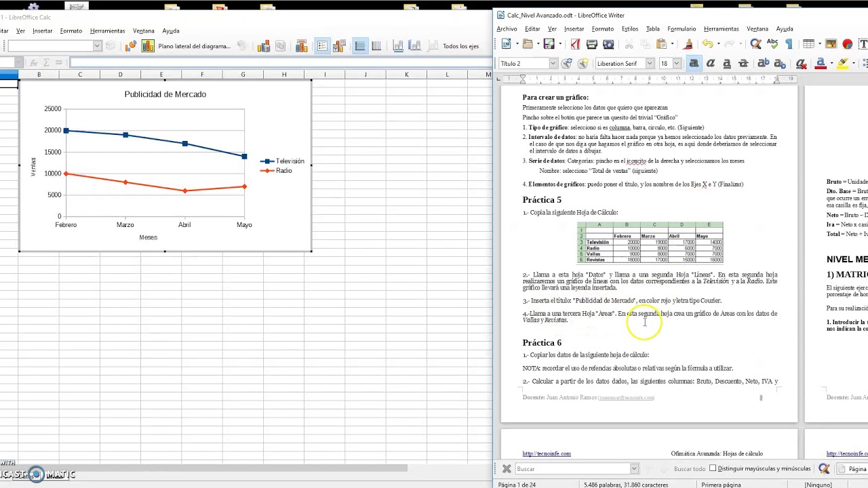Click 'Primera página' page style in status bar
Viewport: 868px width, 488px height.
click(721, 485)
